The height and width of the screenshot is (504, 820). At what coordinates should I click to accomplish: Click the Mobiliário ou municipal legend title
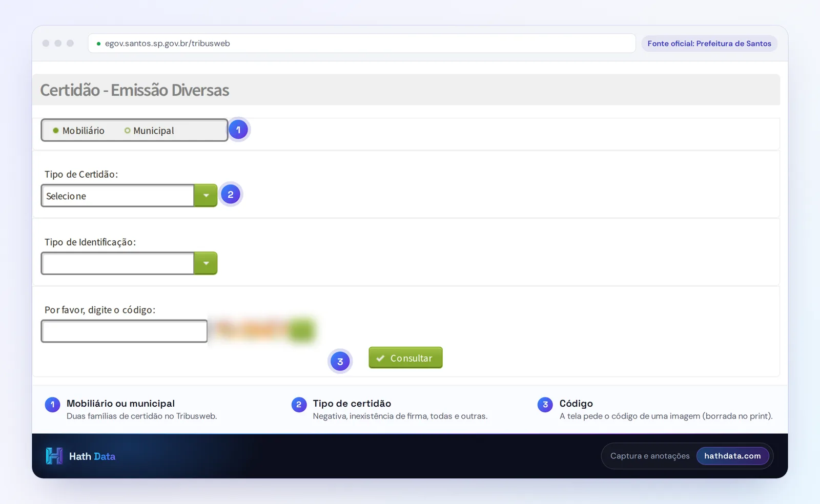coord(120,404)
